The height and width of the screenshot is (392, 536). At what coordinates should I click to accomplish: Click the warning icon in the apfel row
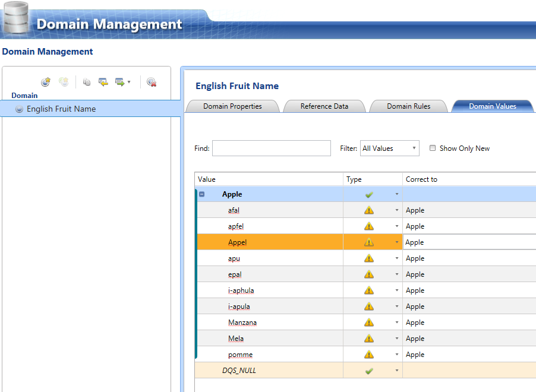369,226
